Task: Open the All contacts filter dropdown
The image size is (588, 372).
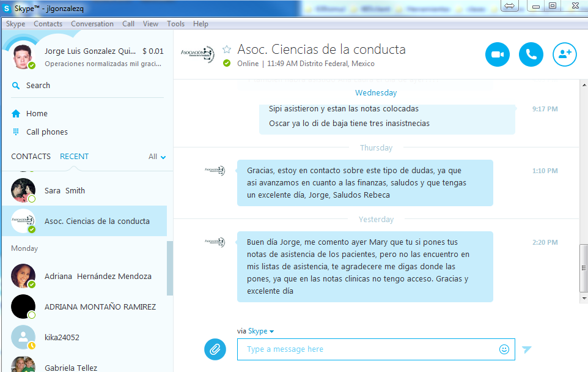Action: coord(157,157)
